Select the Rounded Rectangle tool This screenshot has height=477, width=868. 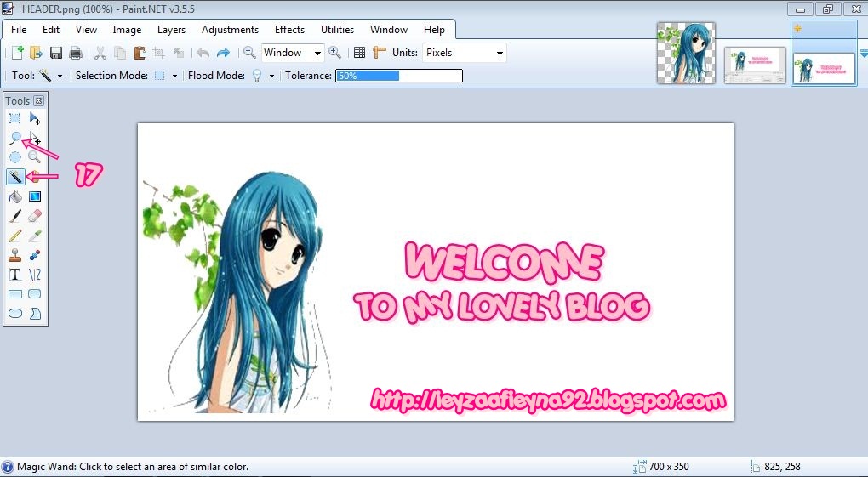click(35, 294)
